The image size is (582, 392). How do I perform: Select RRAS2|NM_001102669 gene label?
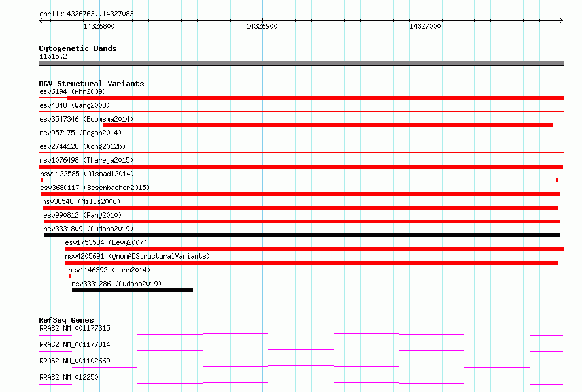75,361
